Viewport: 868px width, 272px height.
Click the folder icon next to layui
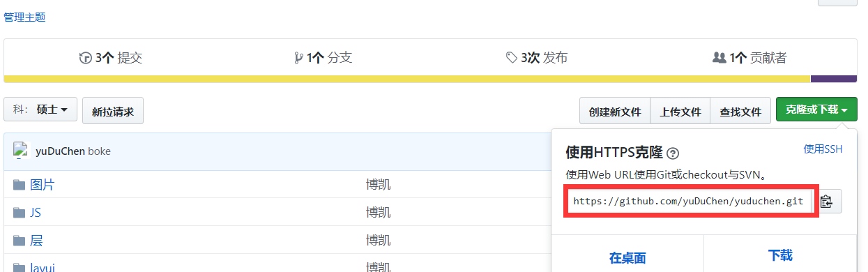coord(19,268)
